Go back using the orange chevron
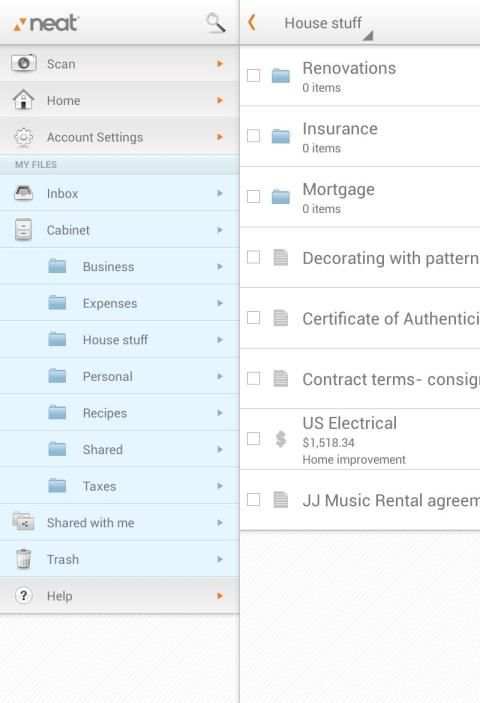The width and height of the screenshot is (480, 703). (x=252, y=22)
